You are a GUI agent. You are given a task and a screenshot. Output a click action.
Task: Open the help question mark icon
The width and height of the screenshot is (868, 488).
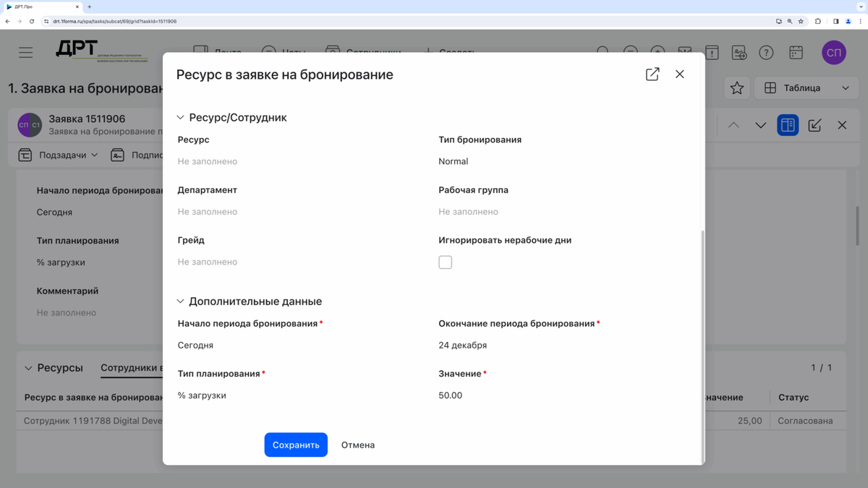click(x=765, y=52)
